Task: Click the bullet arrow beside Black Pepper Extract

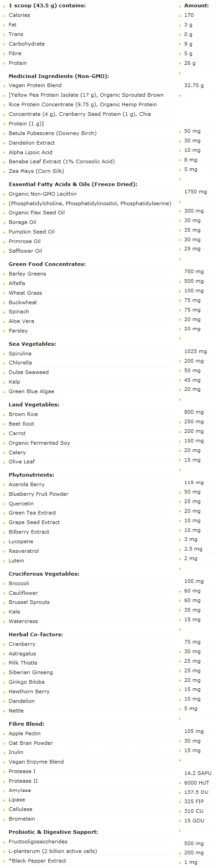Action: click(x=4, y=861)
